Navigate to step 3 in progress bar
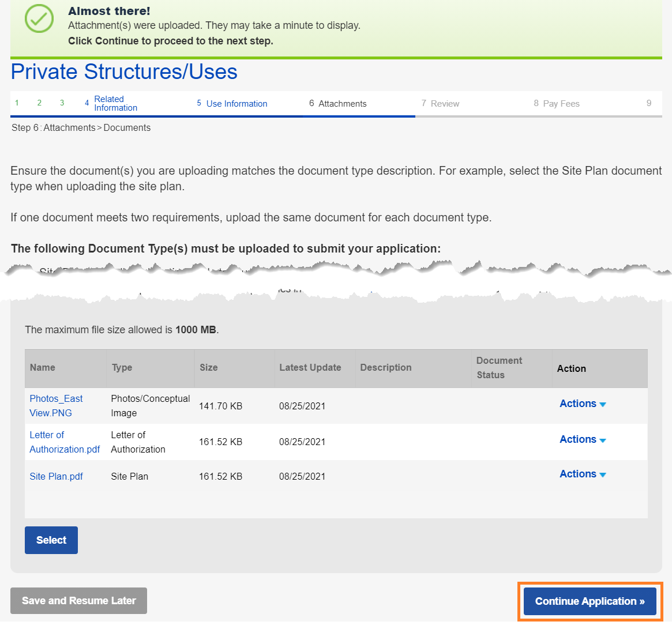Image resolution: width=672 pixels, height=629 pixels. [62, 103]
